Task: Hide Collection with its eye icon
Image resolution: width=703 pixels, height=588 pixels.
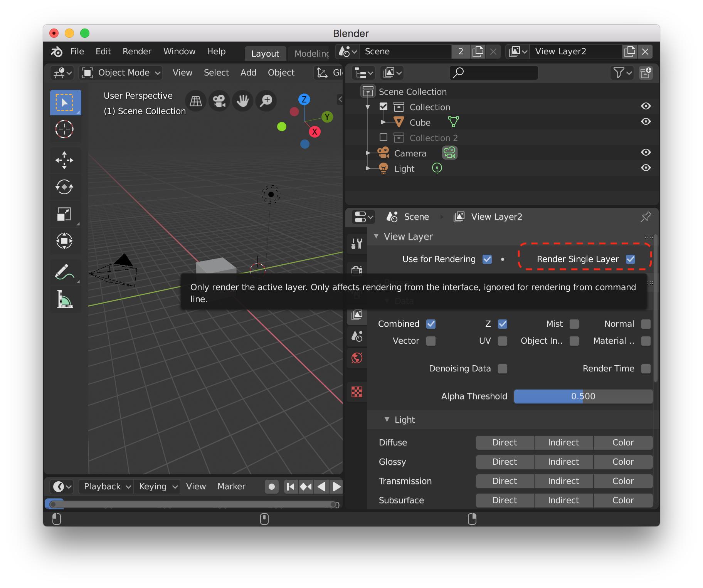Action: coord(646,106)
